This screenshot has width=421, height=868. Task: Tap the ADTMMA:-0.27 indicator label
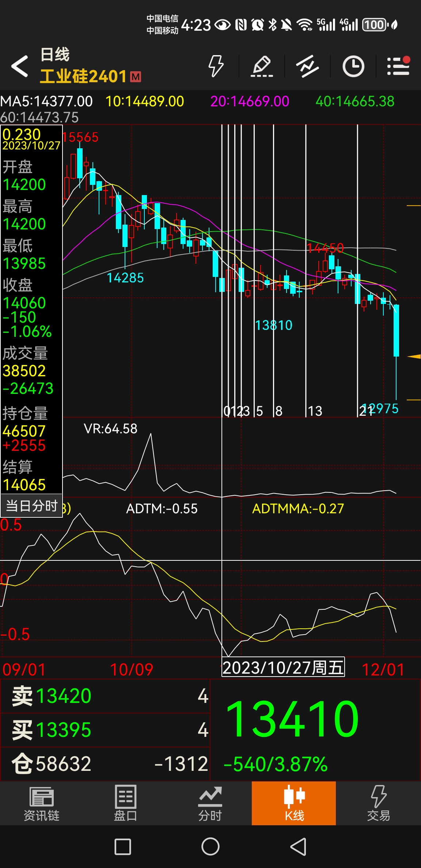pyautogui.click(x=298, y=509)
